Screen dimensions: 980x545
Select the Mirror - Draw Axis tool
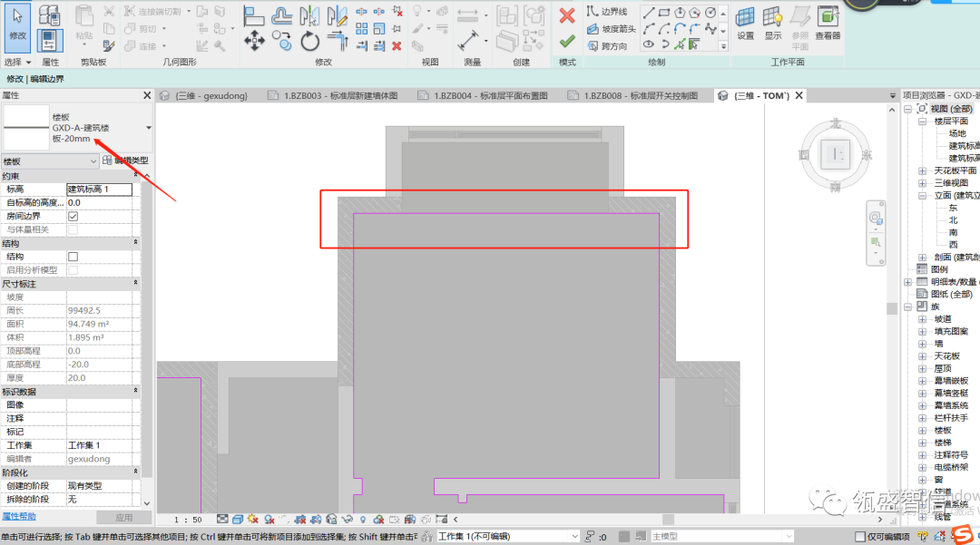click(x=337, y=16)
